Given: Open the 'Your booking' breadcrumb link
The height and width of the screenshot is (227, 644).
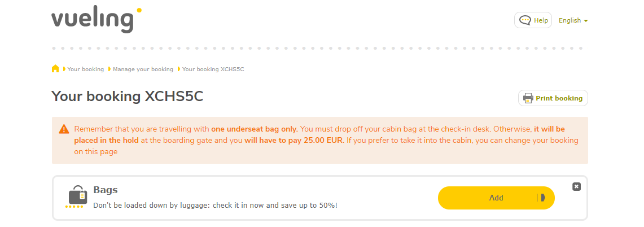Looking at the screenshot, I should pyautogui.click(x=86, y=69).
